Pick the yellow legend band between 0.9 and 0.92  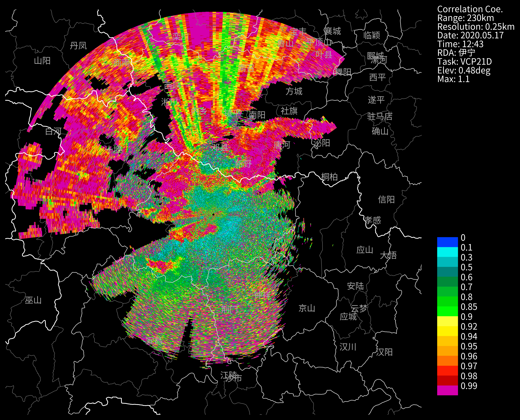(x=447, y=321)
